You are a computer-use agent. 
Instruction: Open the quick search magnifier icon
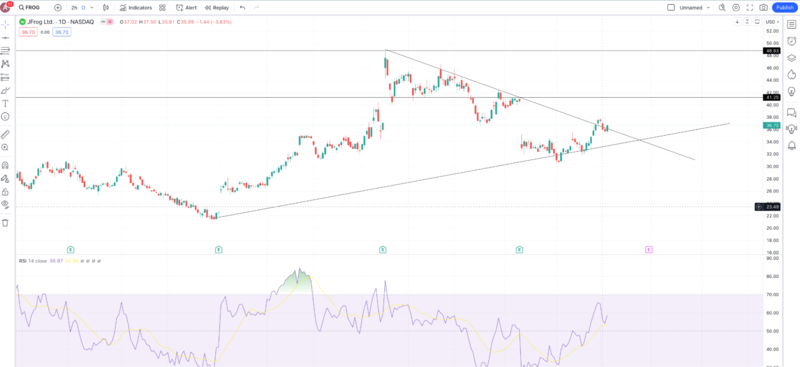point(722,8)
